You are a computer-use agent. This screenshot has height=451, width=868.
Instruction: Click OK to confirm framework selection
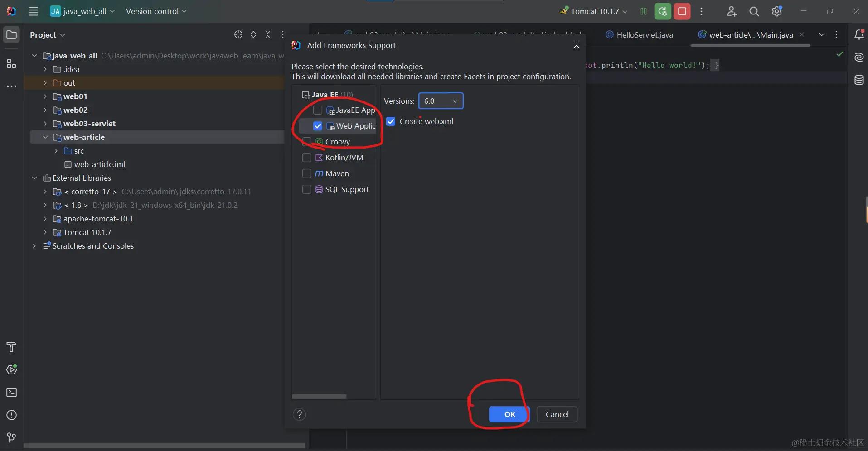(509, 414)
